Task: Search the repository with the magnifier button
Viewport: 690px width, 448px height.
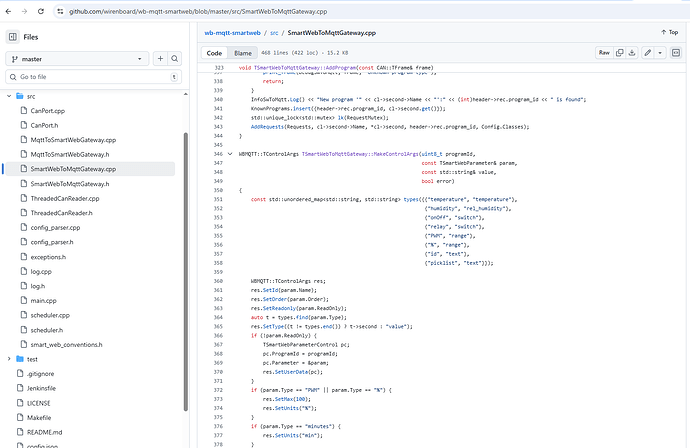Action: coord(175,59)
